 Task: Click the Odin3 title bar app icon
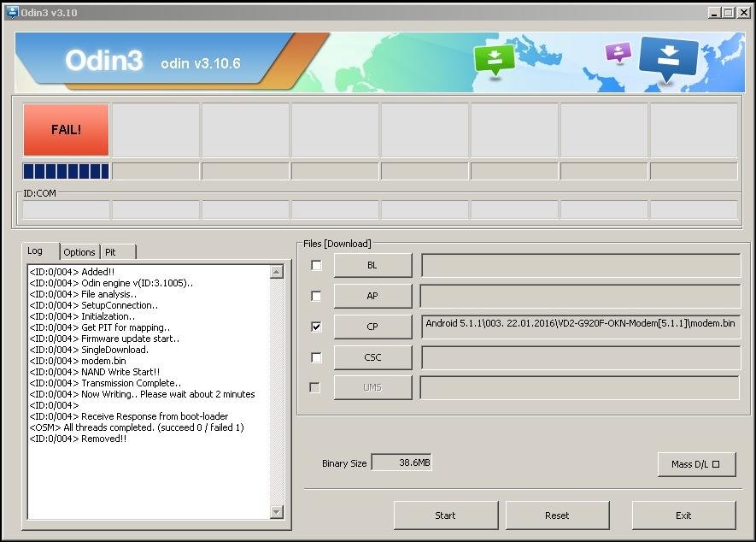pyautogui.click(x=12, y=12)
